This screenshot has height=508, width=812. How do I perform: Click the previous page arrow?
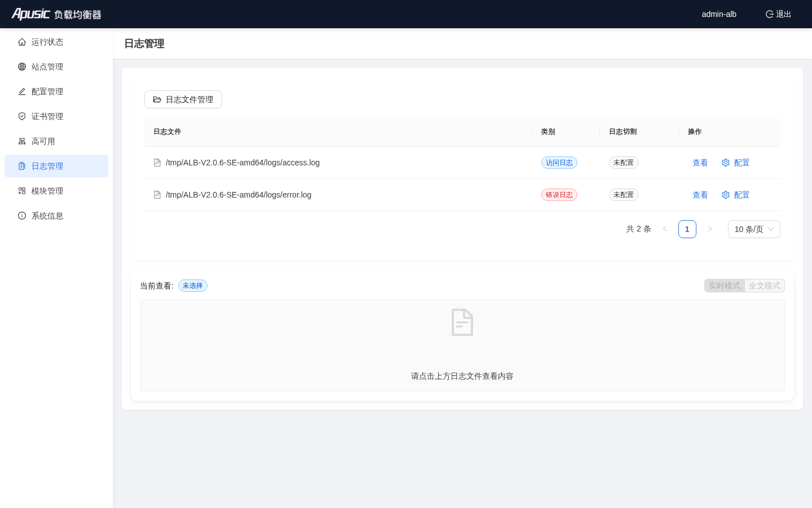point(665,229)
